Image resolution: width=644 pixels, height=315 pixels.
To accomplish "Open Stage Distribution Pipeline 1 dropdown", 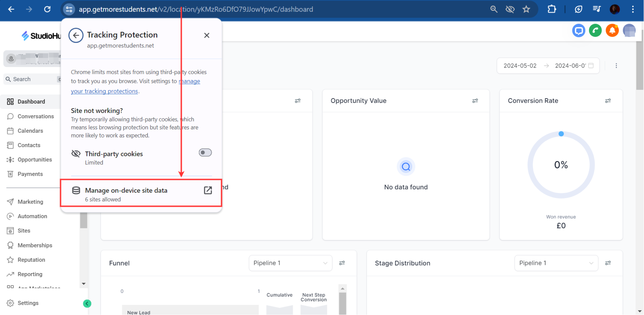I will coord(556,263).
